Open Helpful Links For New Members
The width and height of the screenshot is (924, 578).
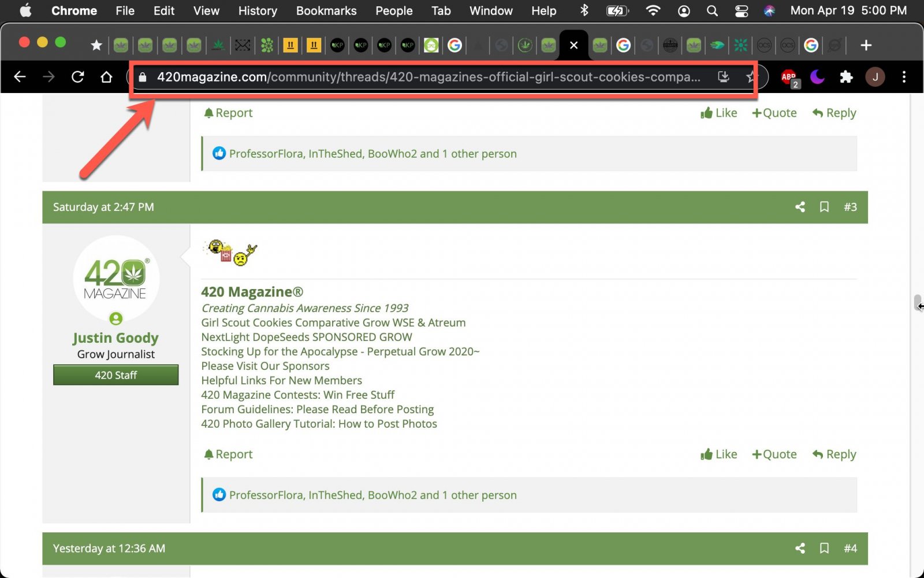pyautogui.click(x=281, y=380)
